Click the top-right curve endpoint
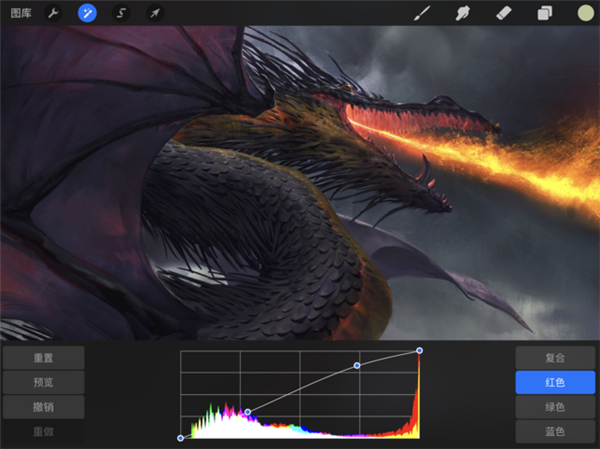This screenshot has width=600, height=449. (419, 351)
